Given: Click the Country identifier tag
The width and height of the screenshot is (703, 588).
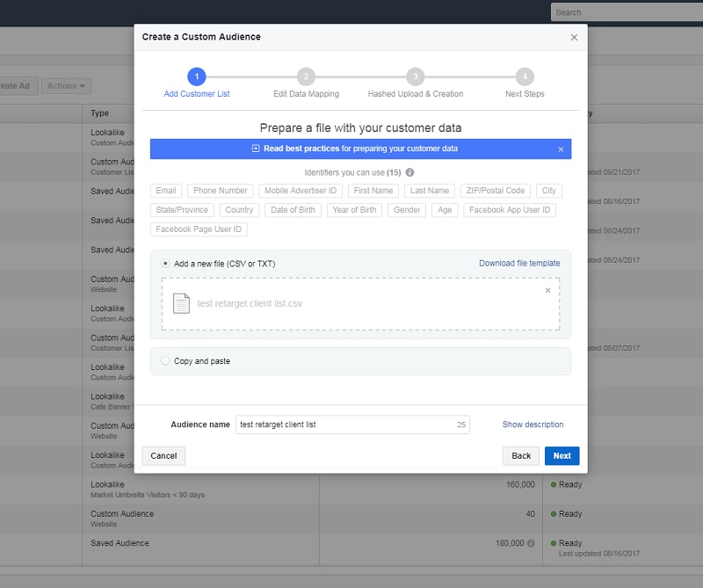Looking at the screenshot, I should 239,210.
